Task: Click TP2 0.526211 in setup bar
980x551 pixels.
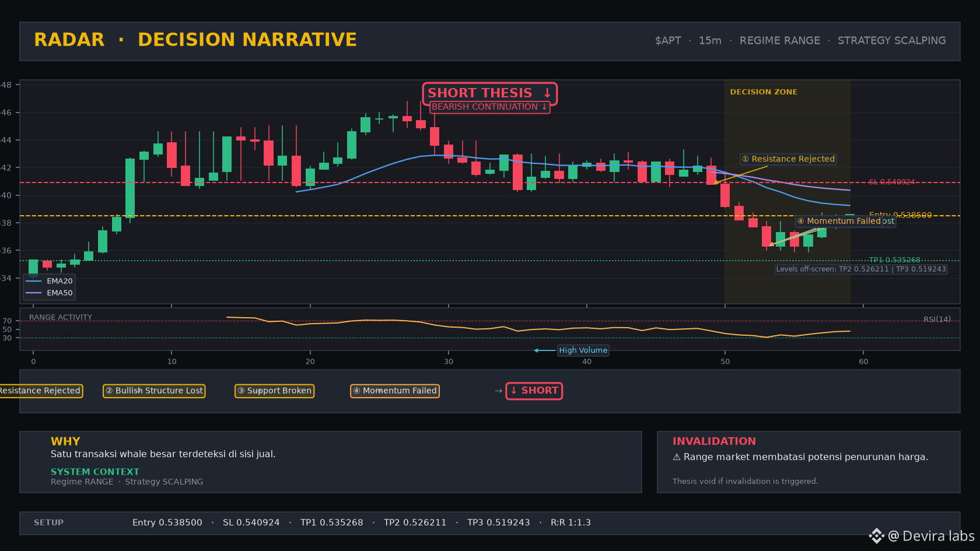Action: click(415, 522)
